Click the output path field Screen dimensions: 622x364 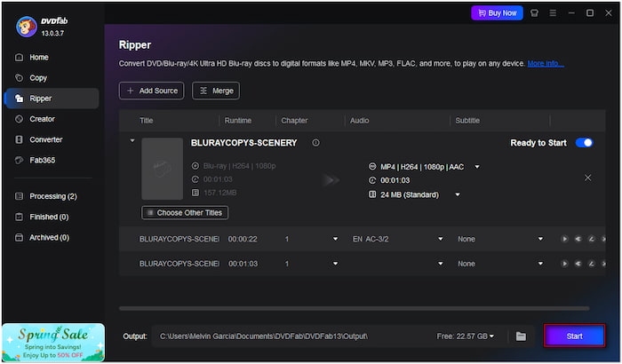click(293, 336)
